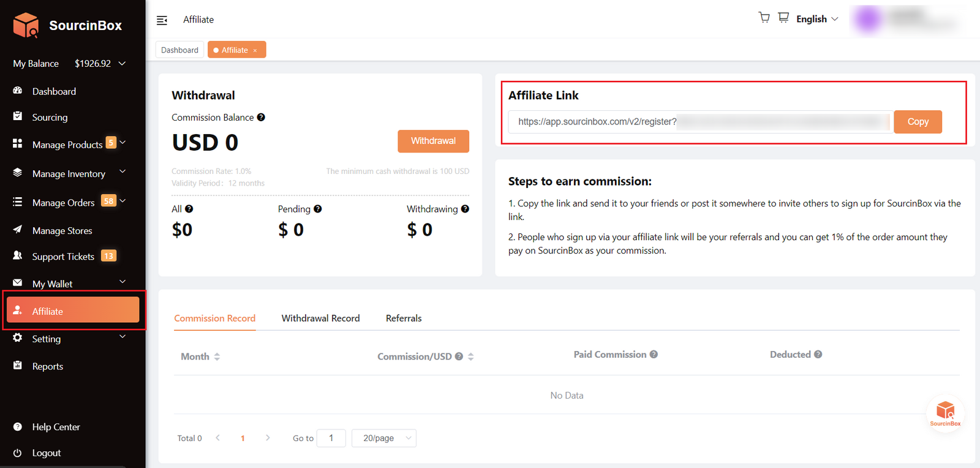Click the help icon next to Withdrawing
Screen dimensions: 980x468
[466, 209]
